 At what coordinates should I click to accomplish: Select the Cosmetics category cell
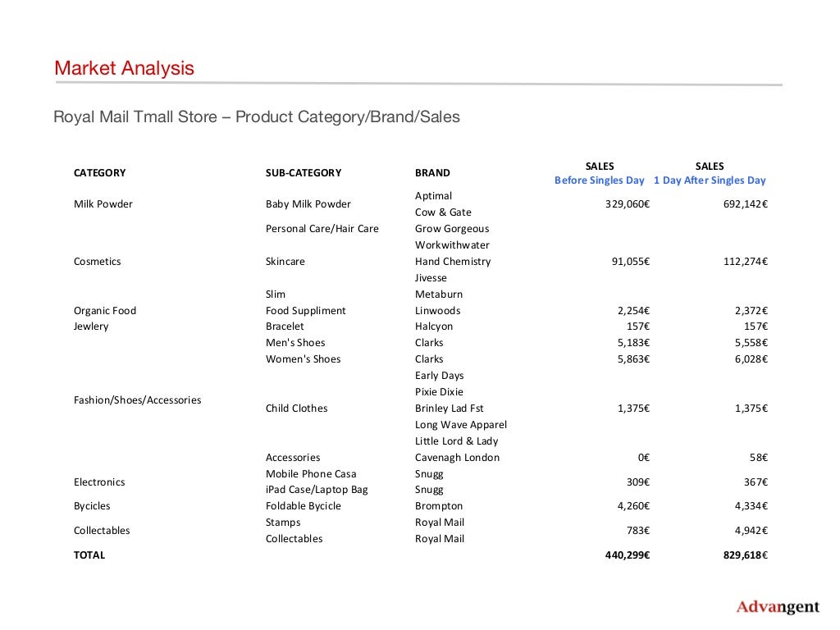(97, 262)
